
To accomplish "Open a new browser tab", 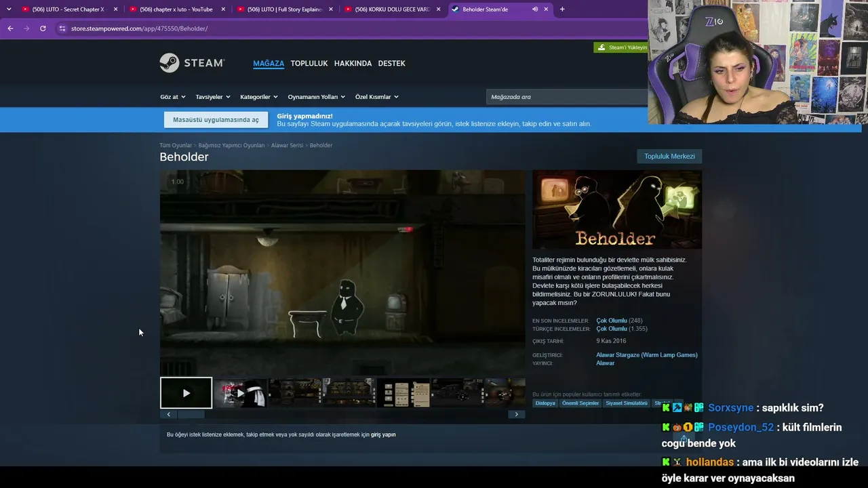I will 562,9.
